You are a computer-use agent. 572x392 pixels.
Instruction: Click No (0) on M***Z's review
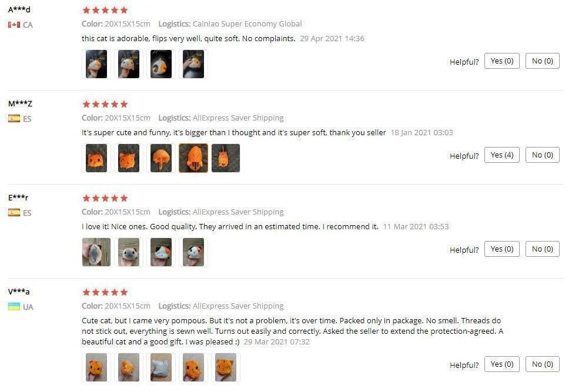point(542,155)
